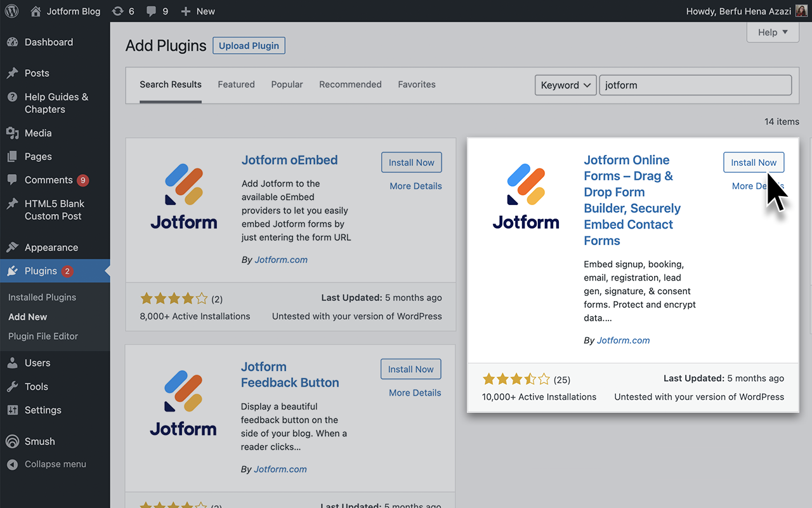Collapse the admin sidebar menu
The width and height of the screenshot is (812, 508).
click(x=14, y=464)
